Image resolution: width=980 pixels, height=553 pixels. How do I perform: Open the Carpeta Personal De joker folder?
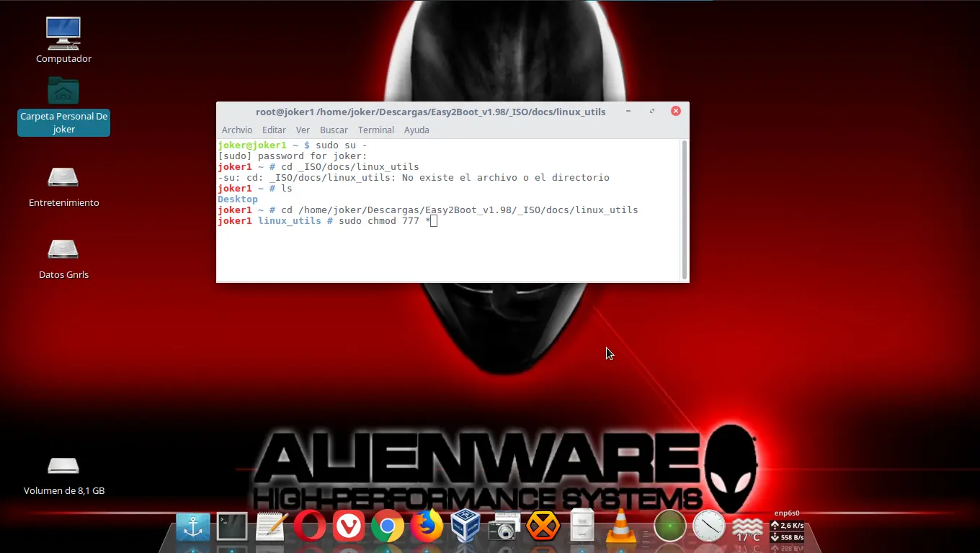click(63, 101)
